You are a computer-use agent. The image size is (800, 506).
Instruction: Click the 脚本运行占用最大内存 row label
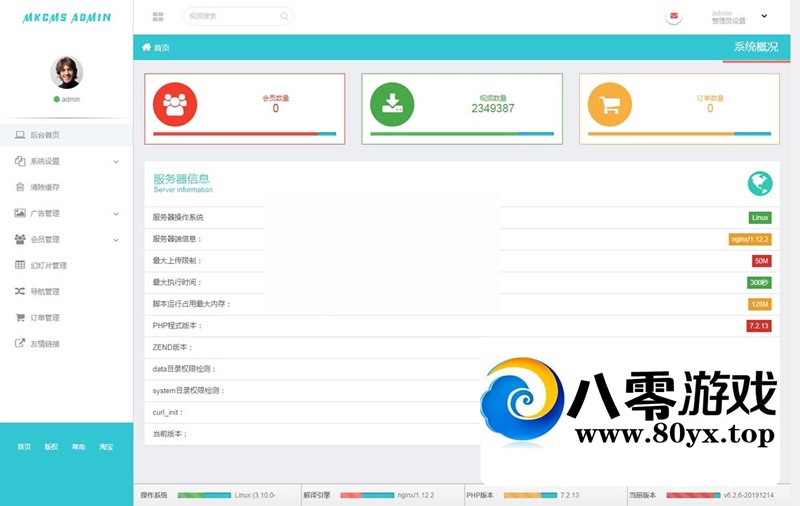coord(192,304)
